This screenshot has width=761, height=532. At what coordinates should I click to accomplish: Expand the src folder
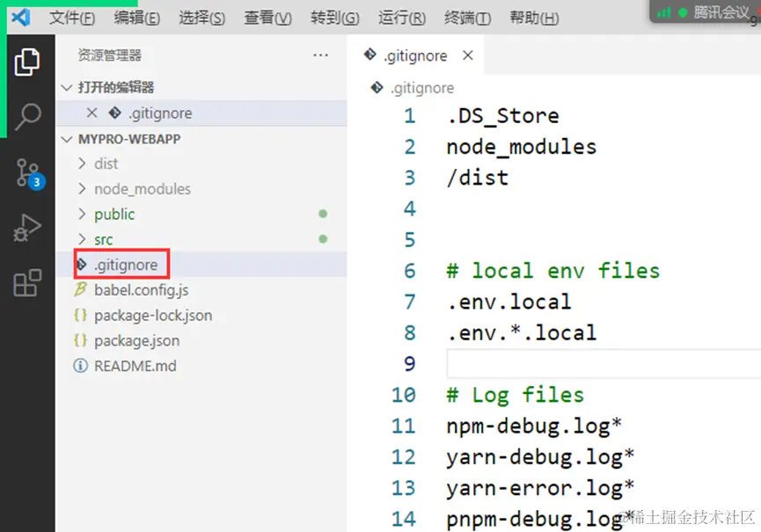82,239
